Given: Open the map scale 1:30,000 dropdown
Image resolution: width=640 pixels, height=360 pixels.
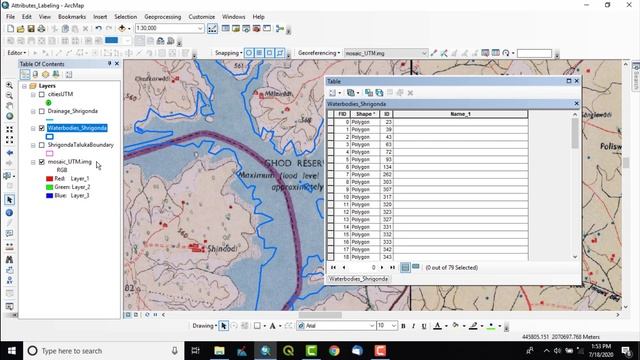Looking at the screenshot, I should (200, 28).
